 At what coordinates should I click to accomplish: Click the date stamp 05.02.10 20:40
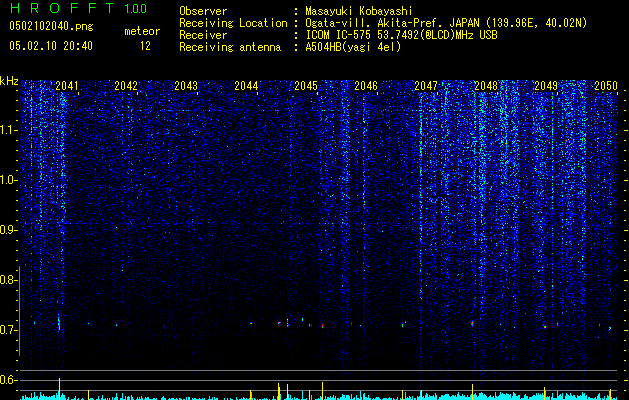click(x=51, y=46)
